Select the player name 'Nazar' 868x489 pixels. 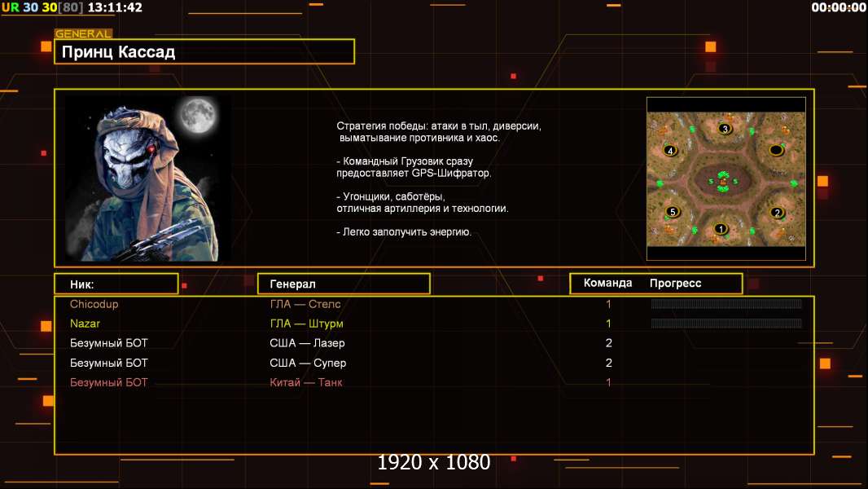pyautogui.click(x=85, y=324)
